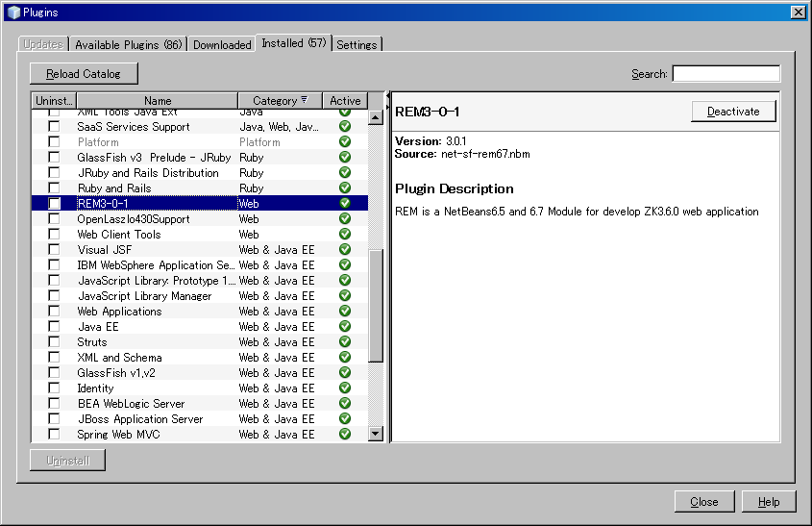Open the Settings tab
Viewport: 812px width, 526px height.
pyautogui.click(x=357, y=44)
